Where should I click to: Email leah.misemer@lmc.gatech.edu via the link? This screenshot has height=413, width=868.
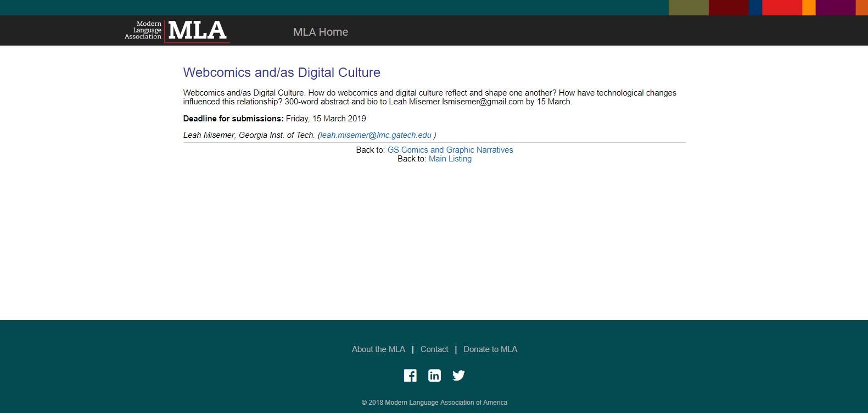tap(376, 135)
